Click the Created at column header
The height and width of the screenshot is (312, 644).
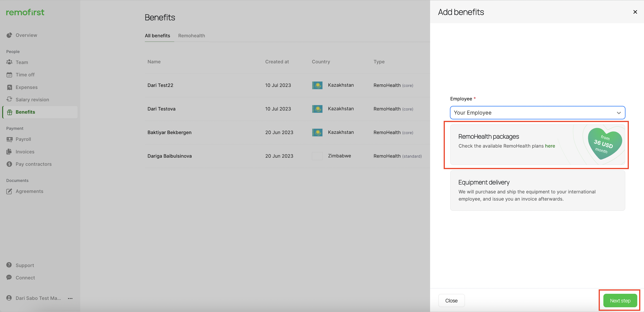(277, 62)
